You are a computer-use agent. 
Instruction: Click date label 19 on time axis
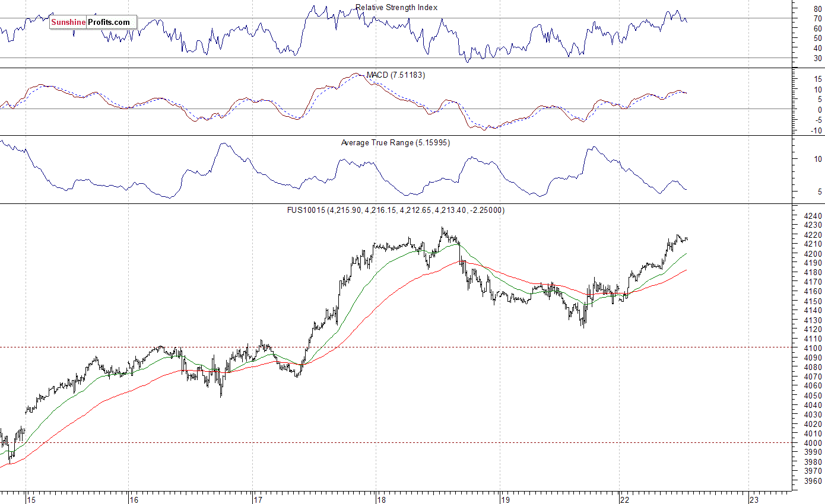(506, 499)
